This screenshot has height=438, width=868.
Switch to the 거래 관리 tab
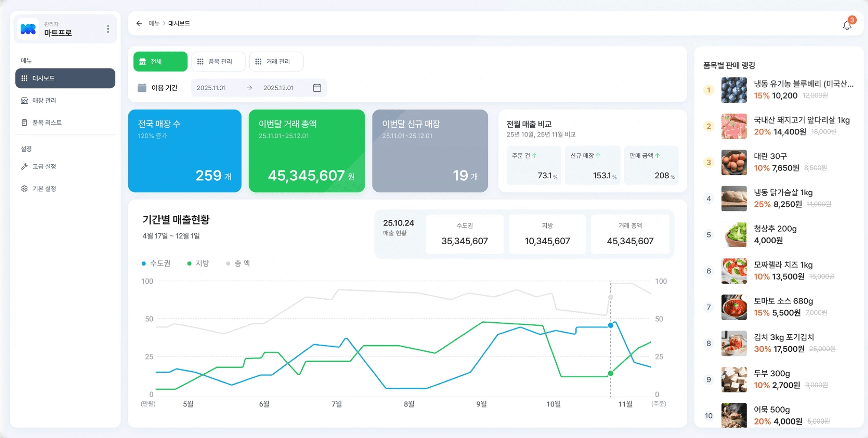pos(276,62)
